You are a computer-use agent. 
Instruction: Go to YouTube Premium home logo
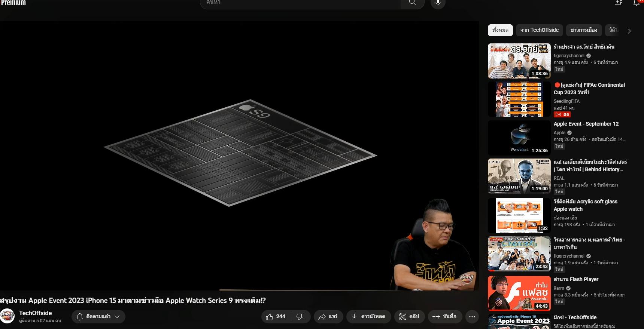point(13,3)
